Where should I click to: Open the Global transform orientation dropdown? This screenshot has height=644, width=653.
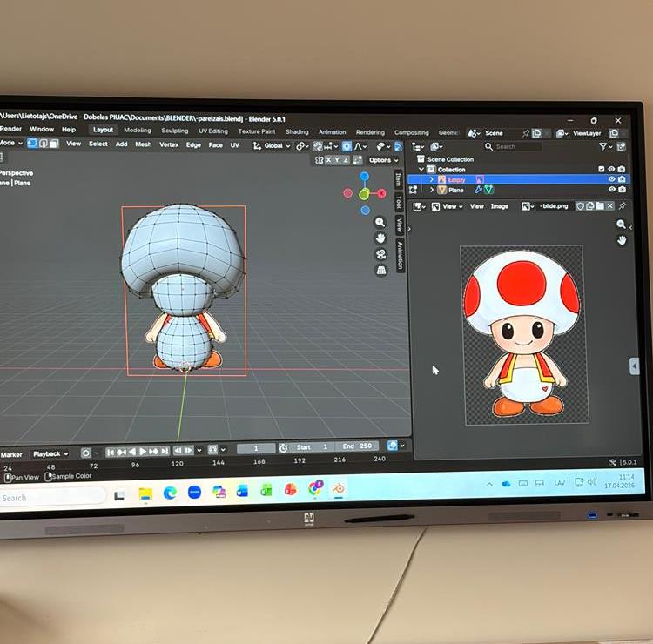272,145
